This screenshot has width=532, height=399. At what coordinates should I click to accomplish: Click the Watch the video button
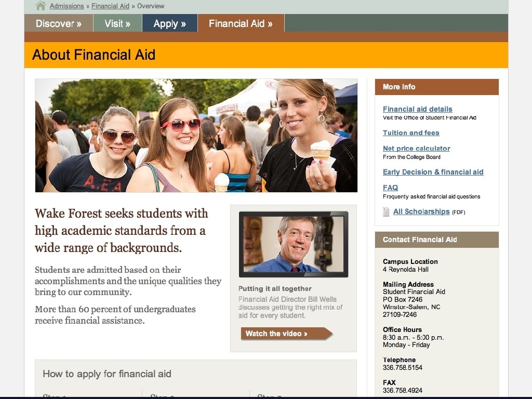pos(286,334)
